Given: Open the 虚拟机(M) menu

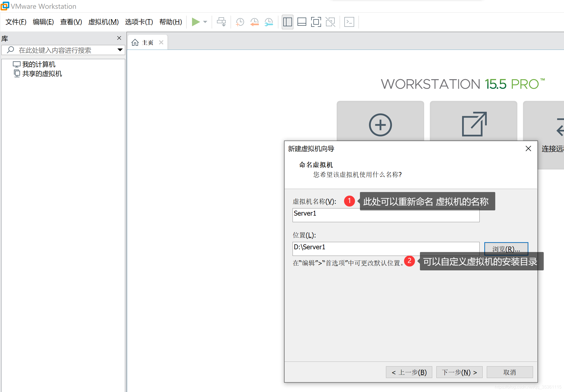Looking at the screenshot, I should pos(103,22).
